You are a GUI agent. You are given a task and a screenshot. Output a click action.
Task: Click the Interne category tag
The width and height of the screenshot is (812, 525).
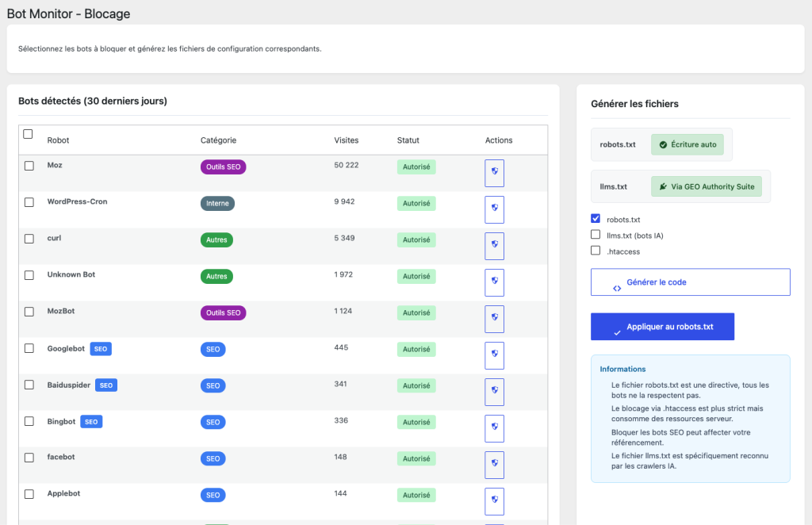pos(217,204)
